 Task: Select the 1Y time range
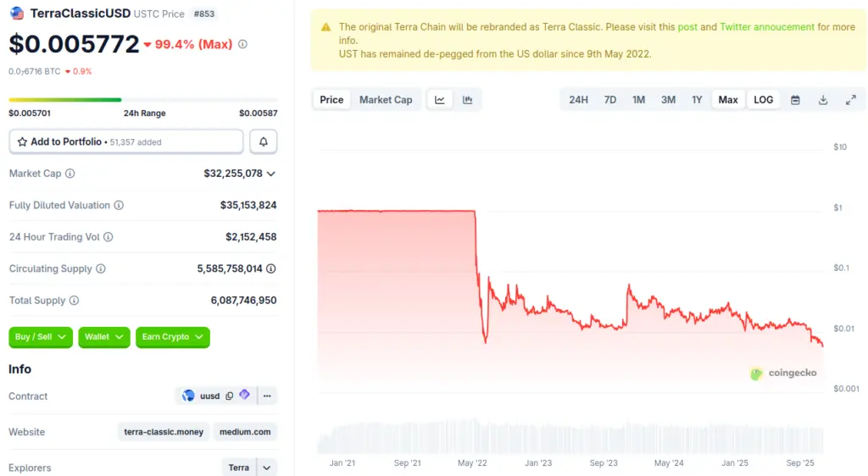[697, 100]
